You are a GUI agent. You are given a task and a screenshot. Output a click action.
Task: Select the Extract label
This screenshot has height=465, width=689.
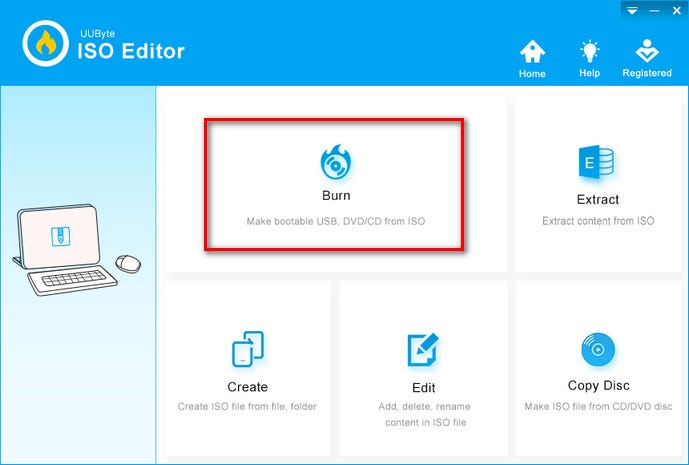coord(598,200)
